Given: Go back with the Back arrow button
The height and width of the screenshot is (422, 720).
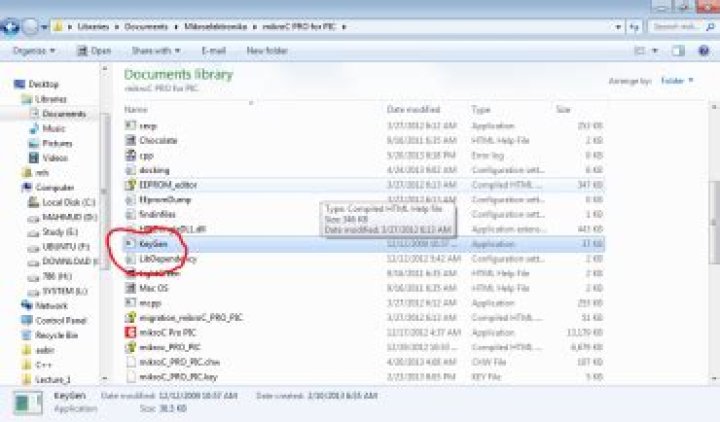Looking at the screenshot, I should (10, 27).
